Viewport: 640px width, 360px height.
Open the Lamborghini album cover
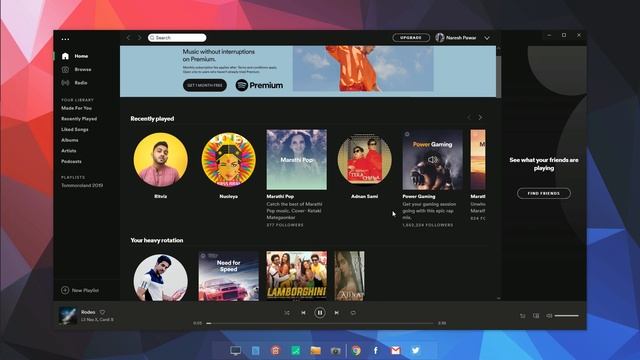coord(297,276)
